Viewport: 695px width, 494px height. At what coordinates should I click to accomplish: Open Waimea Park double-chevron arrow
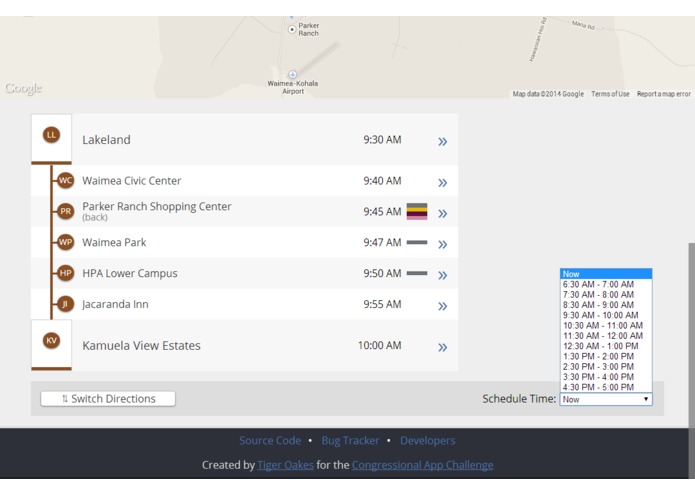point(442,245)
